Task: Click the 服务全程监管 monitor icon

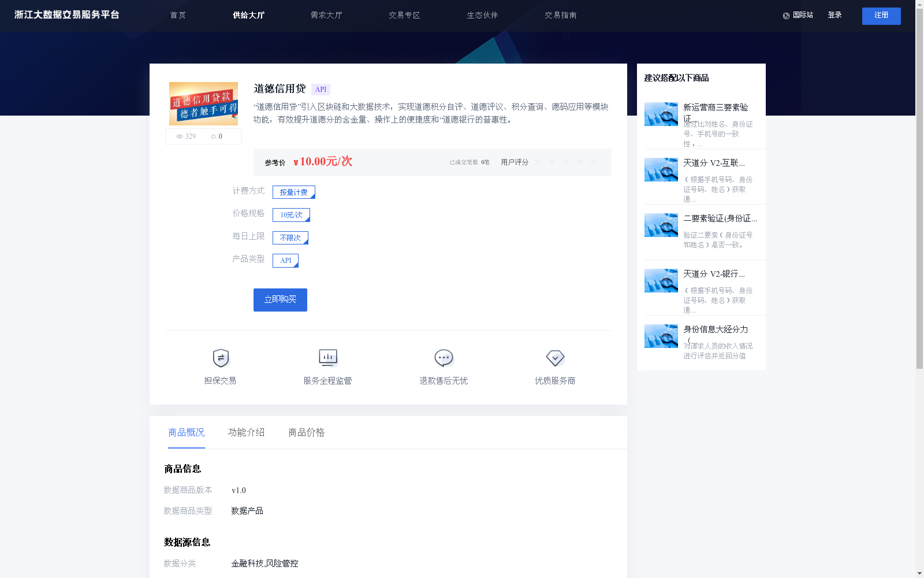Action: [328, 358]
